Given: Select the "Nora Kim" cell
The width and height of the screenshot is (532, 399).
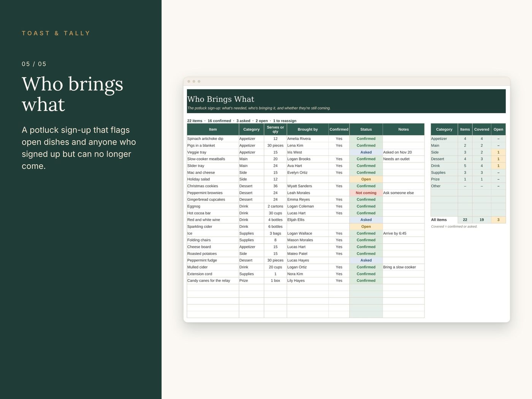Looking at the screenshot, I should 308,274.
